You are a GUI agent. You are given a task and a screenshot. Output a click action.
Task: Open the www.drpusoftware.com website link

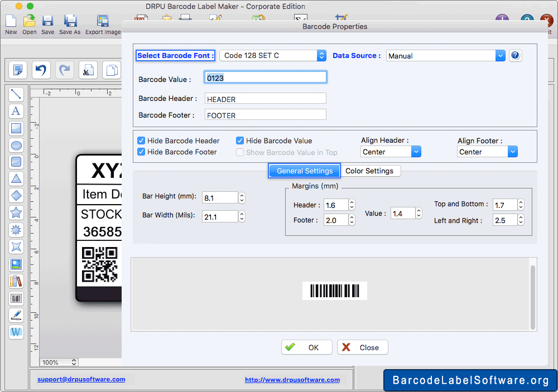(x=292, y=380)
